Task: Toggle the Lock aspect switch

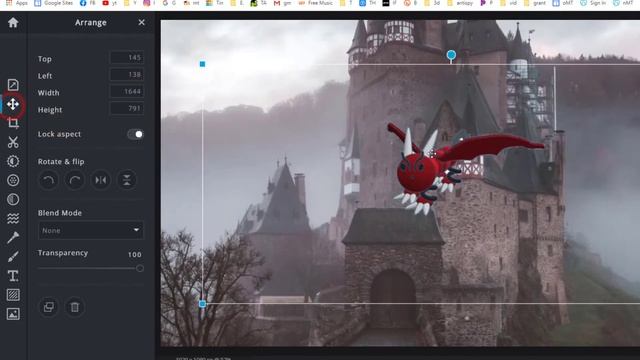Action: (x=135, y=134)
